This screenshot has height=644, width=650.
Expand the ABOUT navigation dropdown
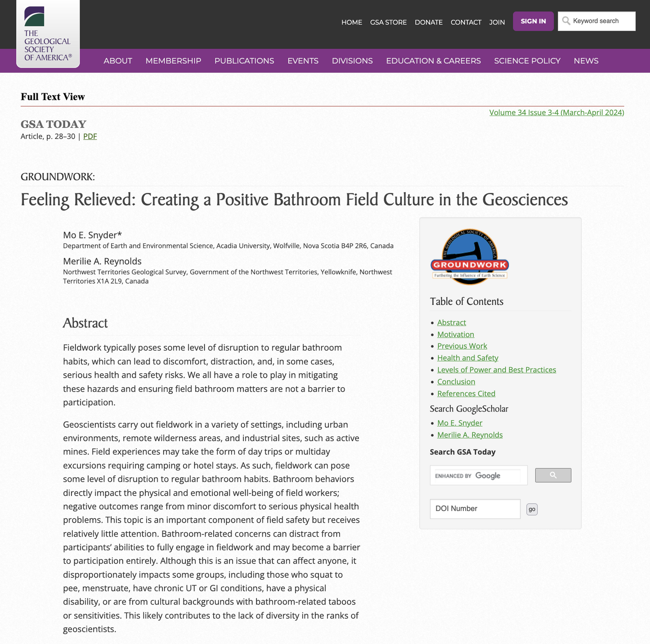tap(117, 61)
